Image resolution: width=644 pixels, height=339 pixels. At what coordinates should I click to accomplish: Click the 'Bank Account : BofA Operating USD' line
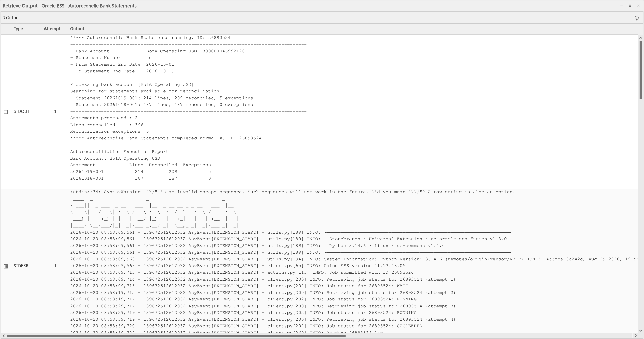(x=159, y=51)
